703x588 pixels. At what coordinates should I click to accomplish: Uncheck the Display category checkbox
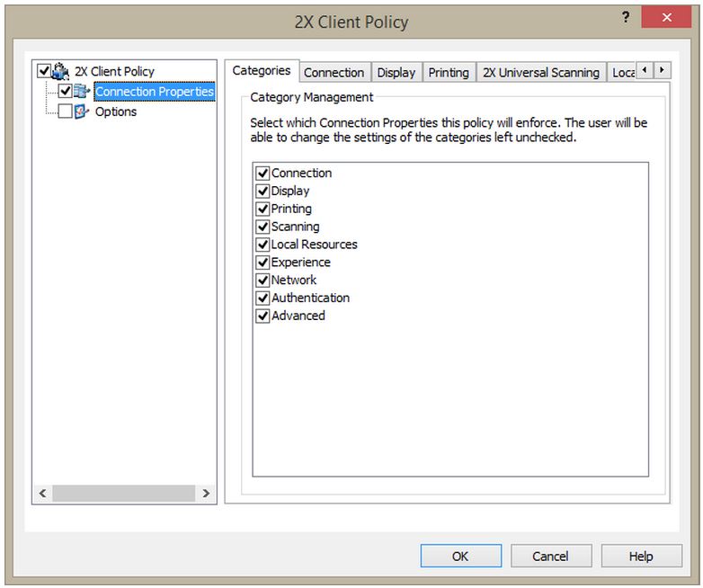[263, 192]
